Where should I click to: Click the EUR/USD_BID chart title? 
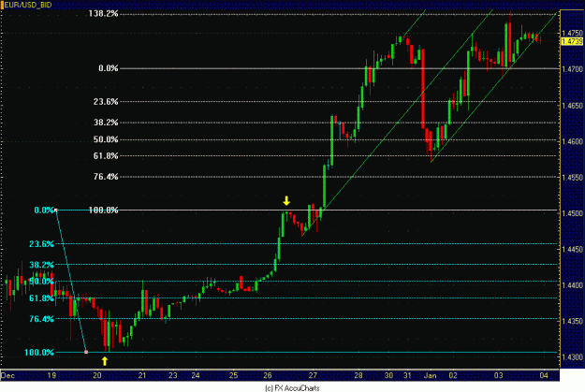[27, 5]
